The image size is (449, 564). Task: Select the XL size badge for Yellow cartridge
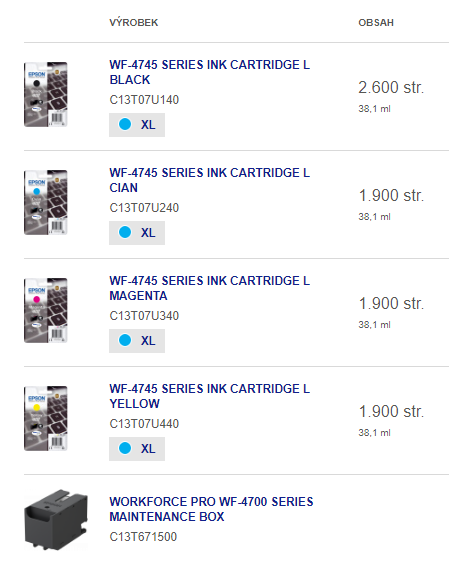(x=137, y=449)
